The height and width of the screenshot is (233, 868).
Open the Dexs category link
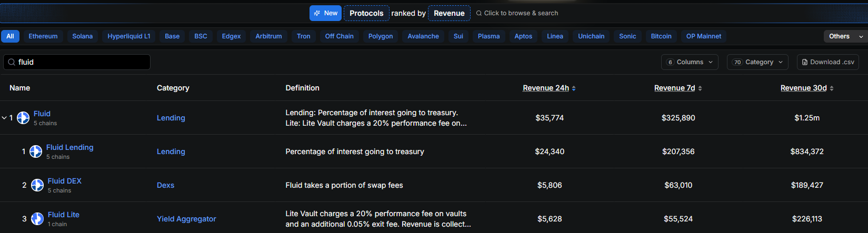coord(165,185)
